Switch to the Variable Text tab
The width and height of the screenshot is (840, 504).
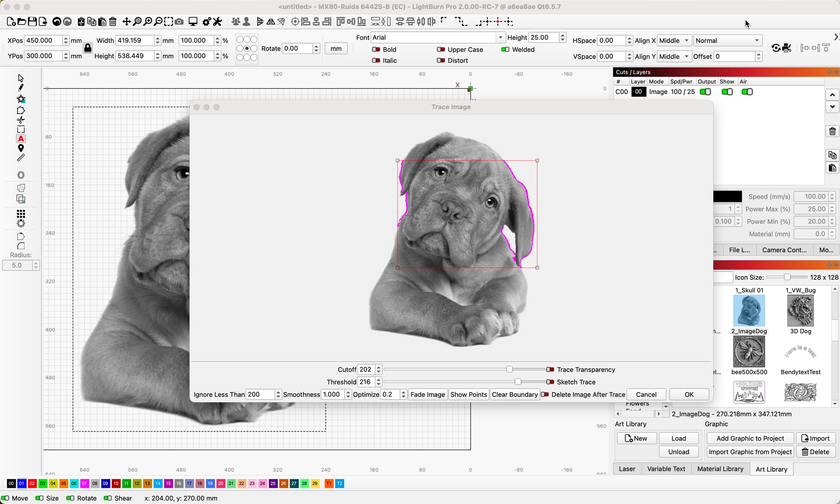tap(666, 469)
